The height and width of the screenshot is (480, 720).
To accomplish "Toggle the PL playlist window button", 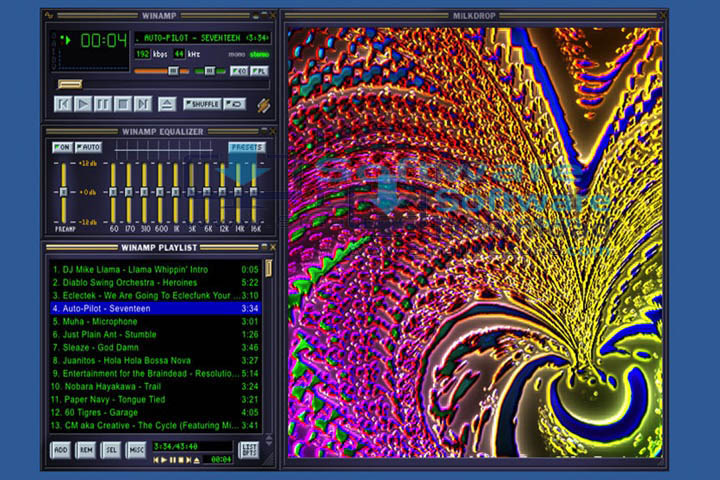I will (259, 71).
